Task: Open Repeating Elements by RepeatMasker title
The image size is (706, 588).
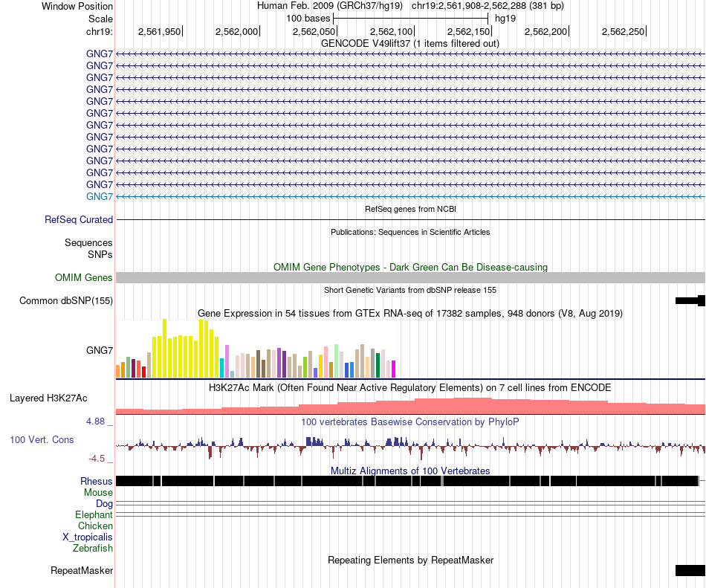Action: (410, 560)
